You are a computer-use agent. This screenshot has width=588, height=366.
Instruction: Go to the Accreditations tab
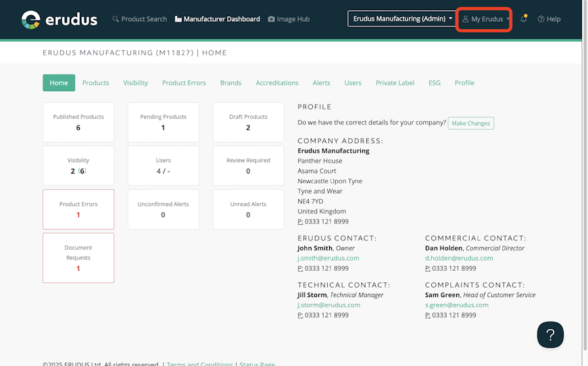click(277, 83)
